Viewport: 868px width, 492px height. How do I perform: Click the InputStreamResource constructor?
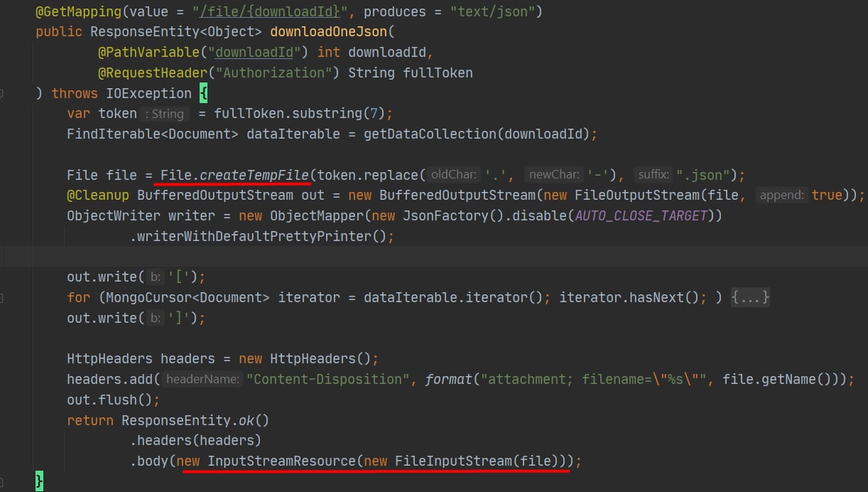[281, 461]
